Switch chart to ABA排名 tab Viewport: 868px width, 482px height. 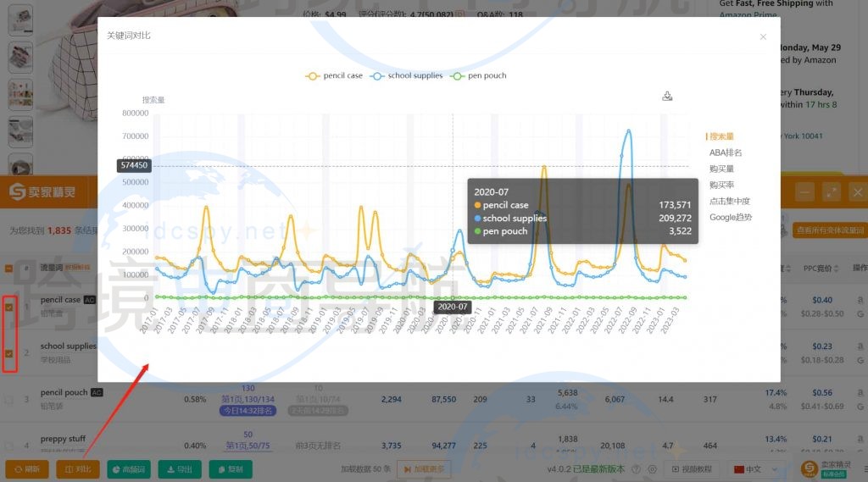(726, 152)
